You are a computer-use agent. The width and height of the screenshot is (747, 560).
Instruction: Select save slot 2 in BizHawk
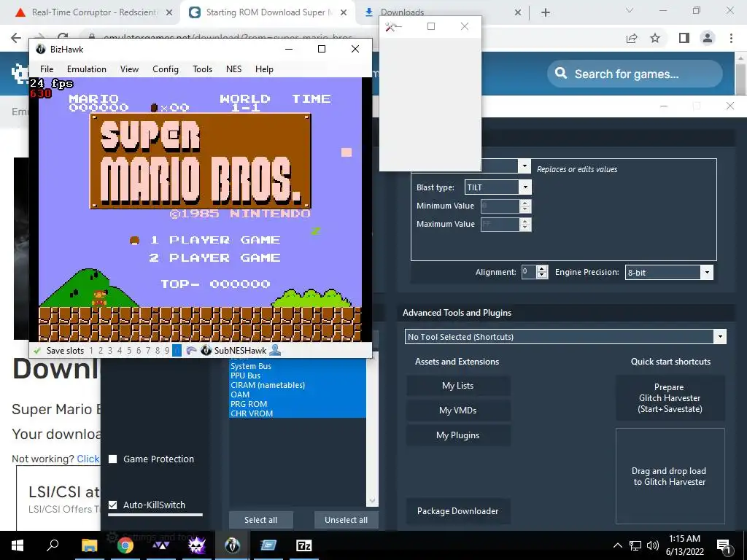101,351
